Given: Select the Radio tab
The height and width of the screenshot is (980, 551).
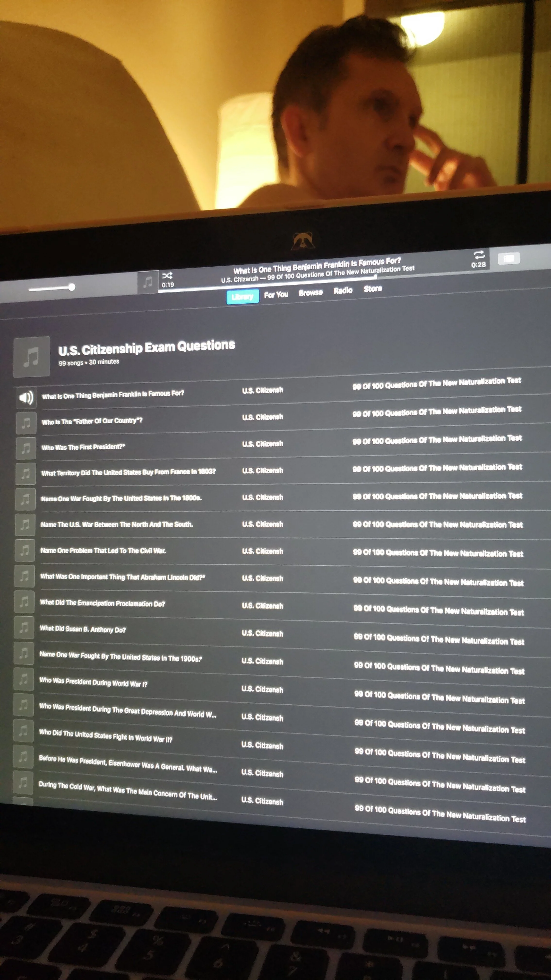Looking at the screenshot, I should click(343, 291).
